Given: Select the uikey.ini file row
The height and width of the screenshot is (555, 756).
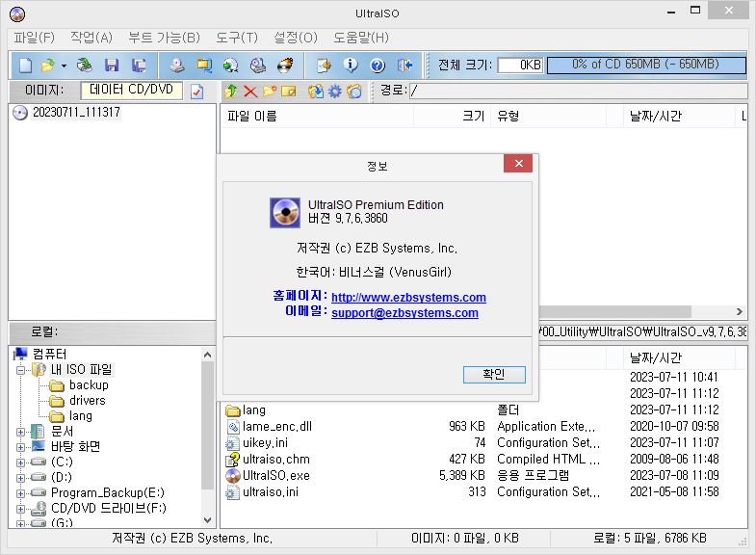Looking at the screenshot, I should pos(484,443).
